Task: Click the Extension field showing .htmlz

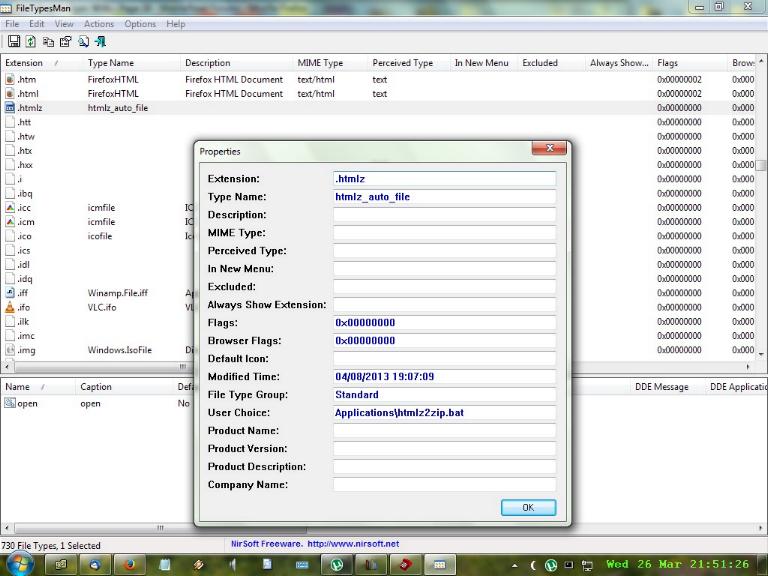Action: pyautogui.click(x=444, y=179)
